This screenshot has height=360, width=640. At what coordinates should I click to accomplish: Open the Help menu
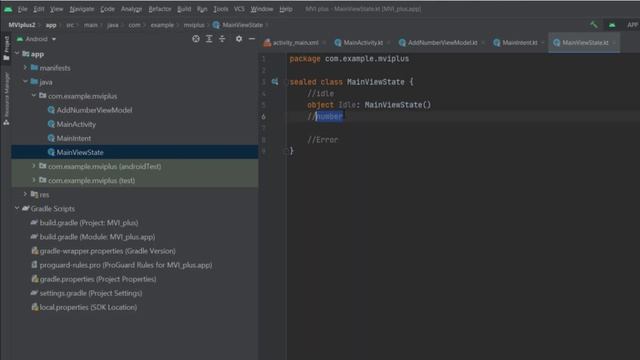coord(286,9)
